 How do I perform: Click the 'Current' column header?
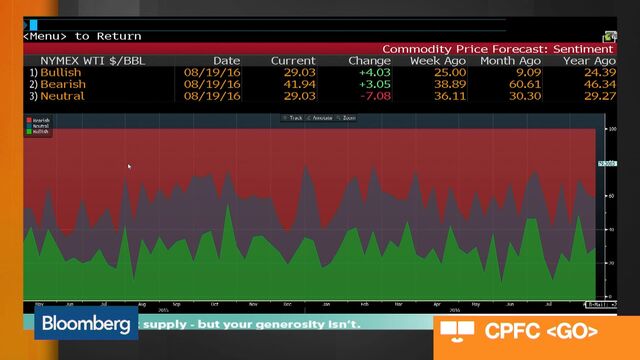click(293, 61)
